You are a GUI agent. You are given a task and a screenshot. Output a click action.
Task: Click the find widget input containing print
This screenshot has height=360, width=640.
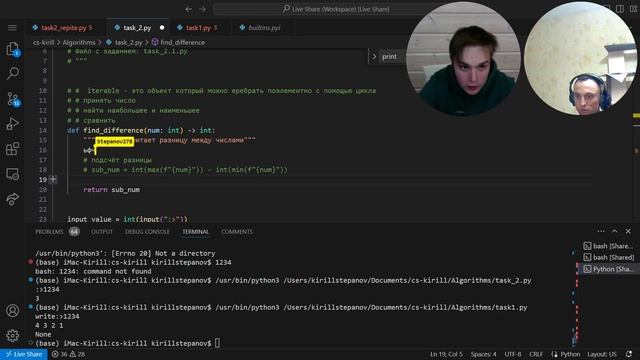[393, 57]
